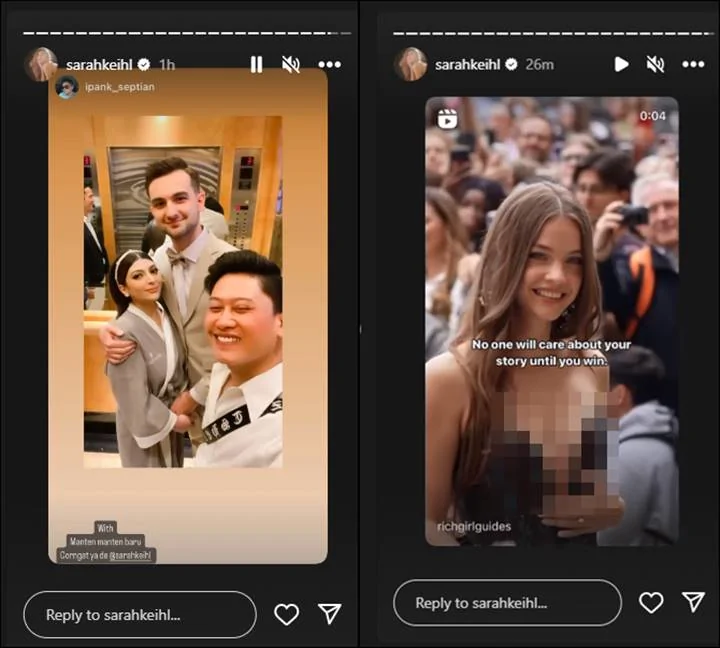Like the right story with heart icon
This screenshot has width=720, height=648.
coord(651,603)
